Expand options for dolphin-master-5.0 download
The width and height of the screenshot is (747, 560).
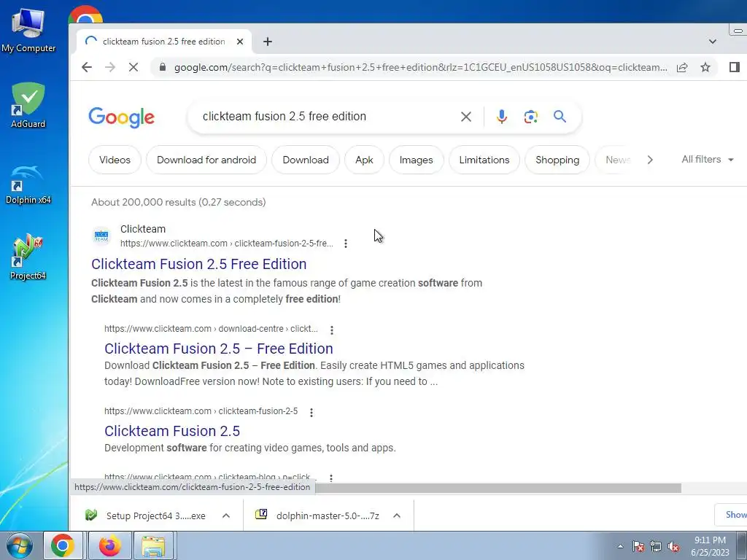coord(397,516)
